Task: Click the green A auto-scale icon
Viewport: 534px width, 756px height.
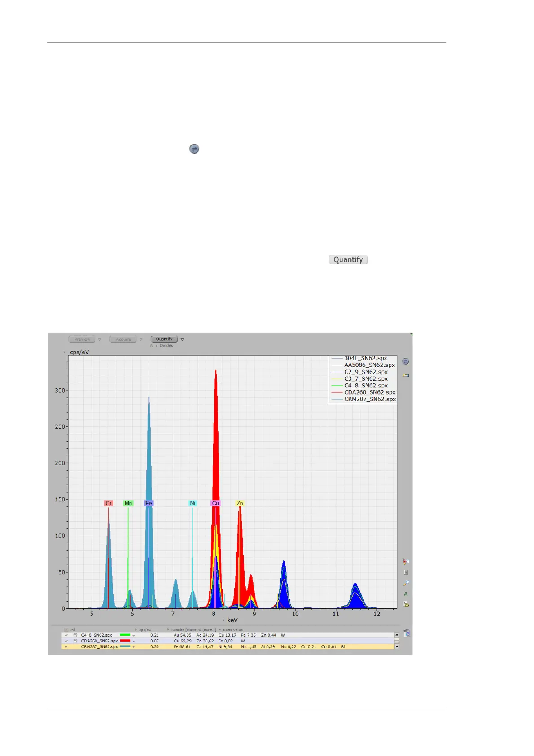Action: tap(406, 593)
